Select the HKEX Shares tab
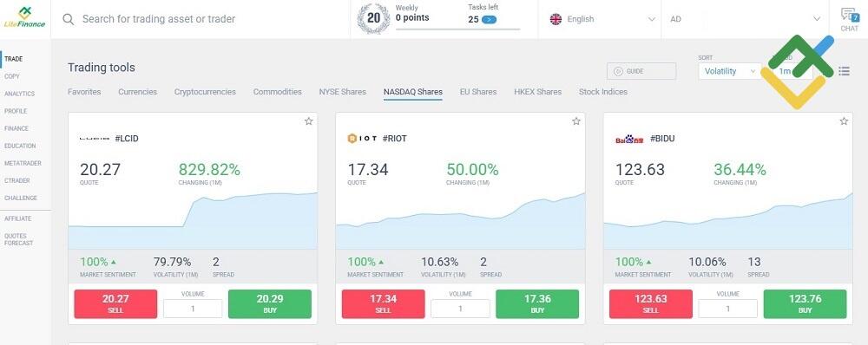Image resolution: width=868 pixels, height=345 pixels. 537,92
